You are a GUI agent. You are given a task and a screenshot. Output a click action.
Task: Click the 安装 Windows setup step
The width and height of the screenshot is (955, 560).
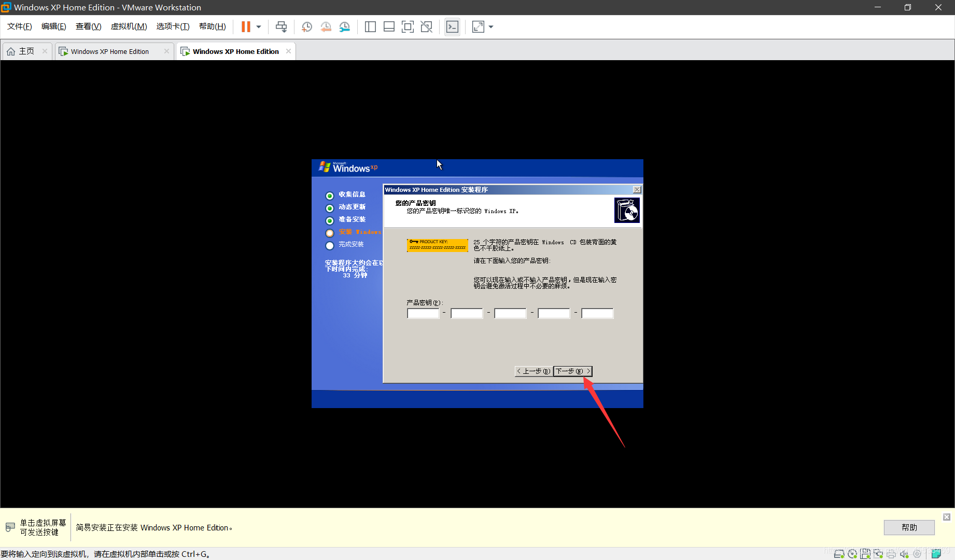(x=360, y=232)
